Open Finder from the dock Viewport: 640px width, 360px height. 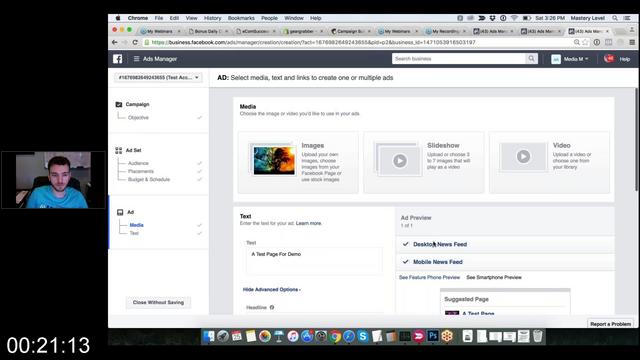[209, 336]
